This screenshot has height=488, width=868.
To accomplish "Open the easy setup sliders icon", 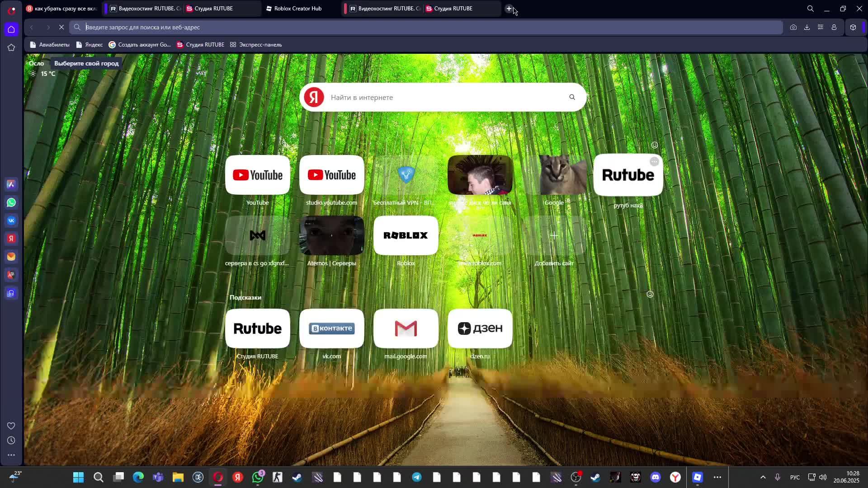I will [x=821, y=27].
